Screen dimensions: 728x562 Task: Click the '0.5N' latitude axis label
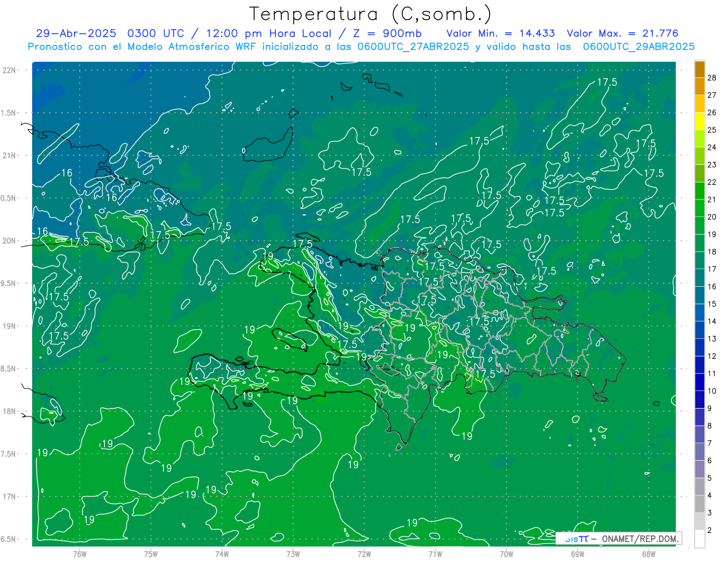pos(9,198)
